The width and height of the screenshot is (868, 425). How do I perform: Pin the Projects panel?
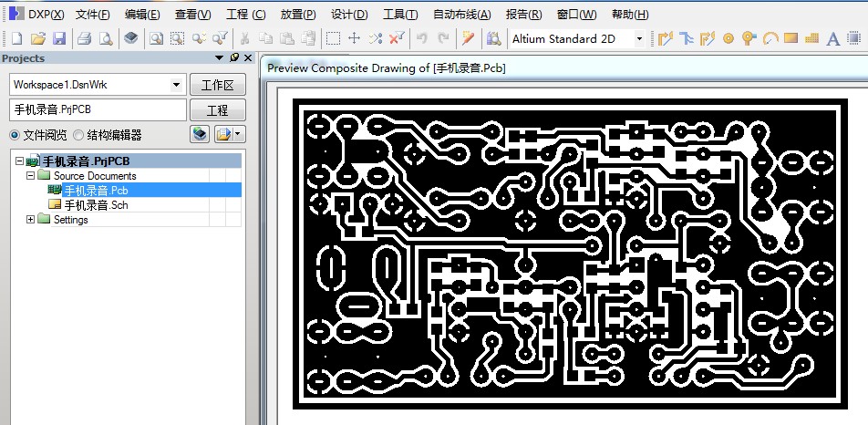tap(234, 57)
